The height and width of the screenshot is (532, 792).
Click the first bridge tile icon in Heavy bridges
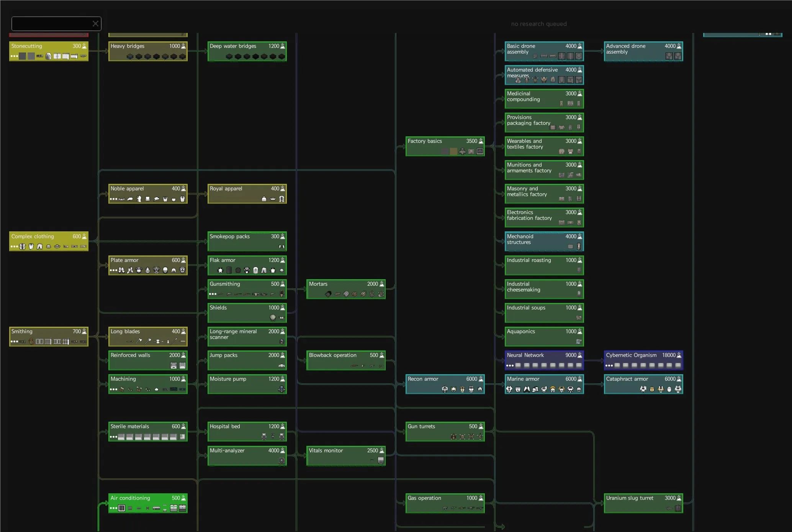[130, 56]
